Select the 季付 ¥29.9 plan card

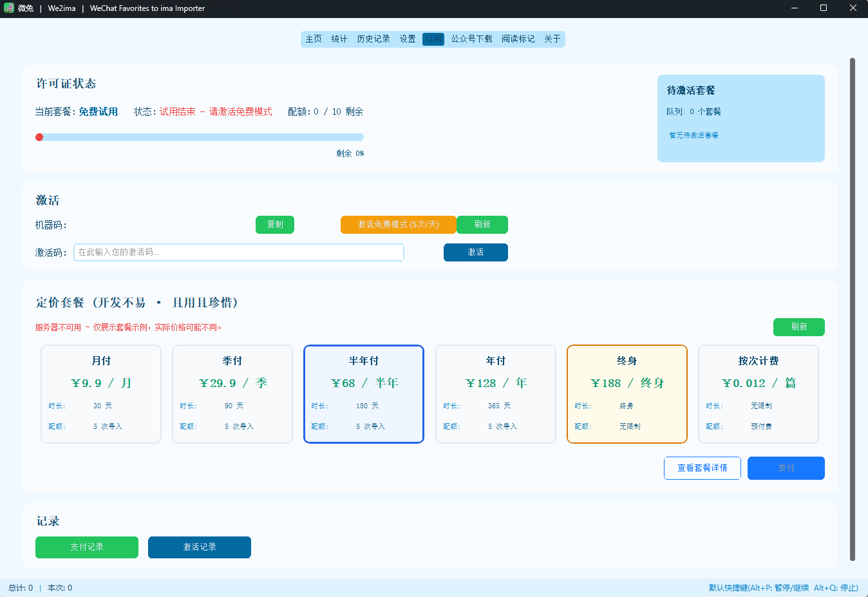(x=232, y=394)
